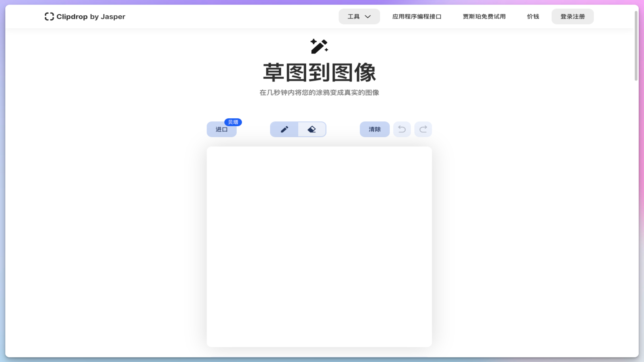The image size is (644, 362).
Task: Expand the chevron next to 工具
Action: tap(367, 16)
